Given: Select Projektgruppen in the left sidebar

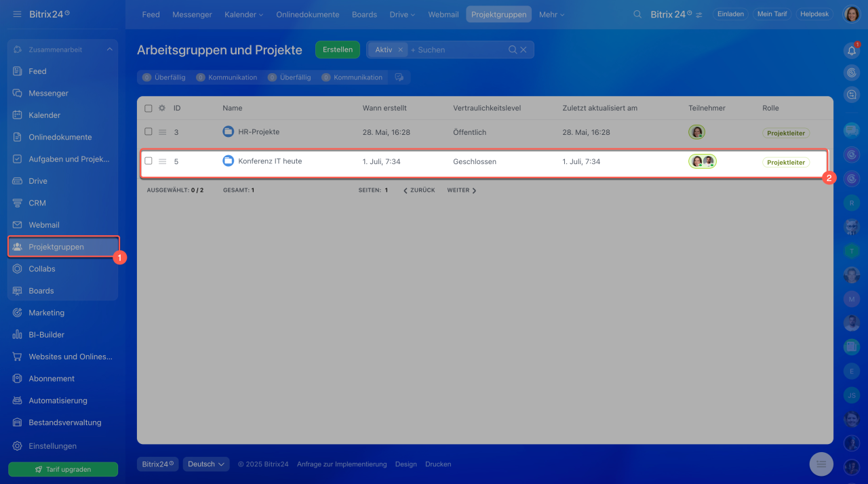Looking at the screenshot, I should 63,247.
